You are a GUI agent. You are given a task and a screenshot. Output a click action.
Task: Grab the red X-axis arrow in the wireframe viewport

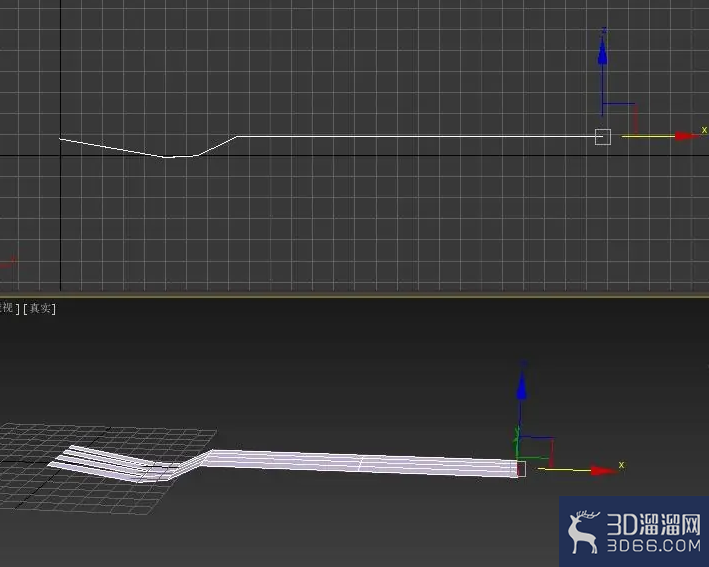(686, 136)
